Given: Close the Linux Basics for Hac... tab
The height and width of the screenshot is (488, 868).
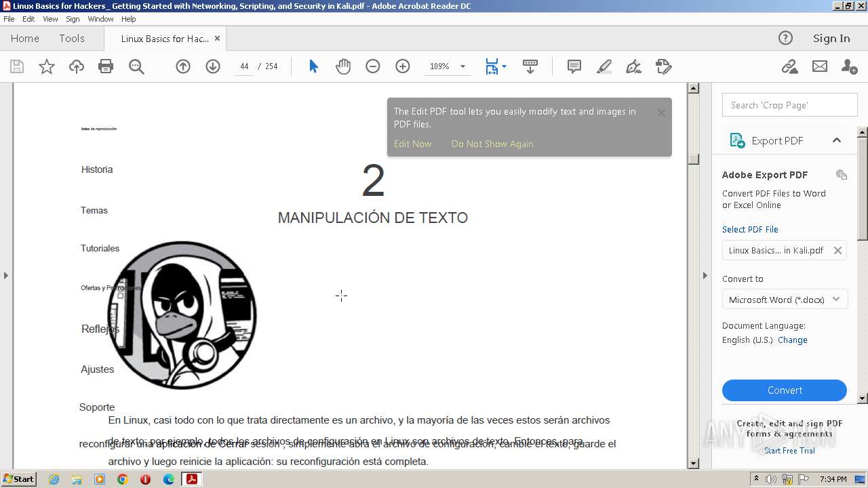Looking at the screenshot, I should pos(217,39).
